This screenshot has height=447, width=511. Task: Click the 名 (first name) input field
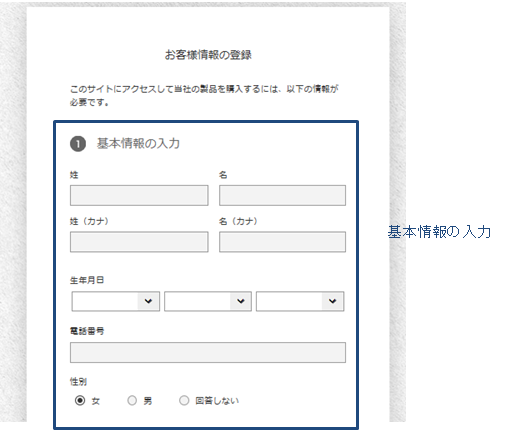click(x=282, y=195)
